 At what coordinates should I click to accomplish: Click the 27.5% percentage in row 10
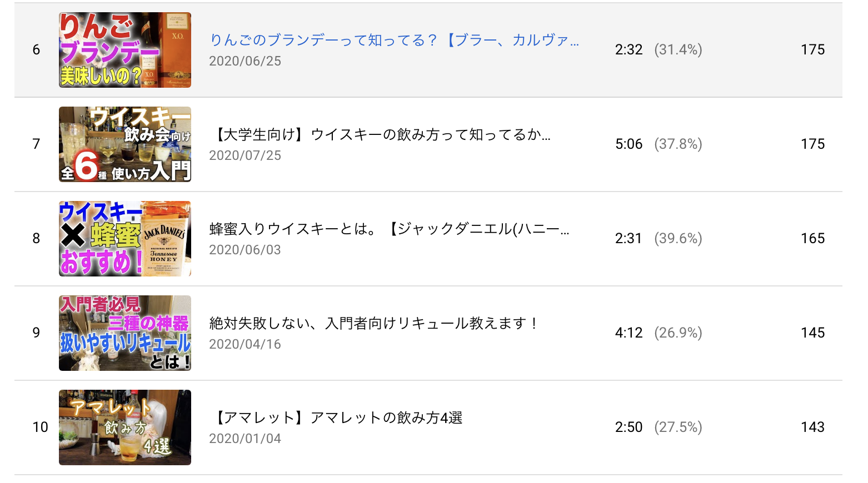click(678, 427)
